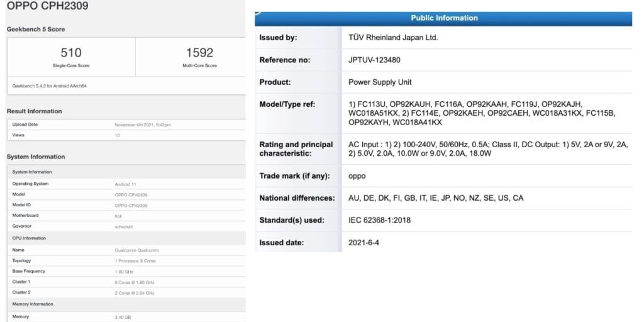644x322 pixels.
Task: Click the issued date 2021-6-4
Action: click(364, 243)
